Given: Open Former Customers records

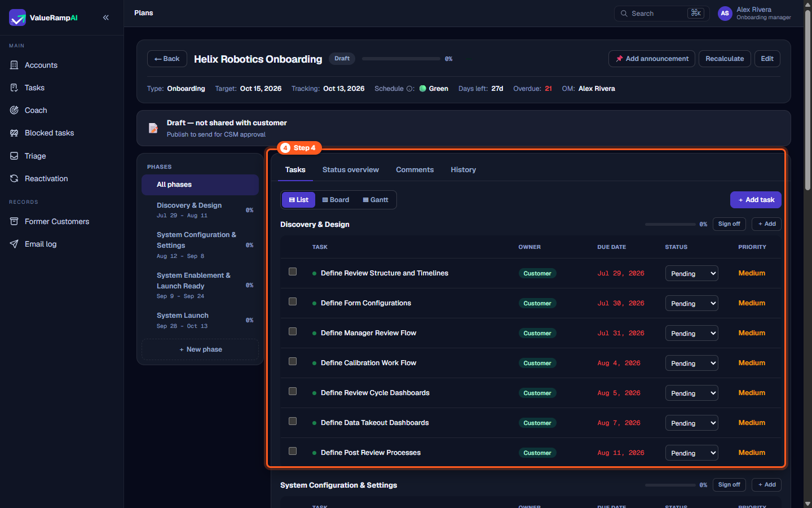Looking at the screenshot, I should [61, 221].
